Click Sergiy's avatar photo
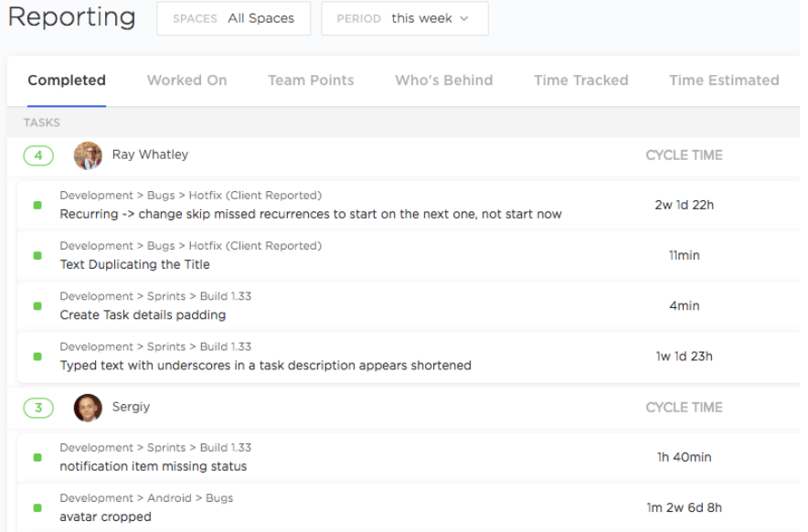The image size is (808, 532). (88, 408)
